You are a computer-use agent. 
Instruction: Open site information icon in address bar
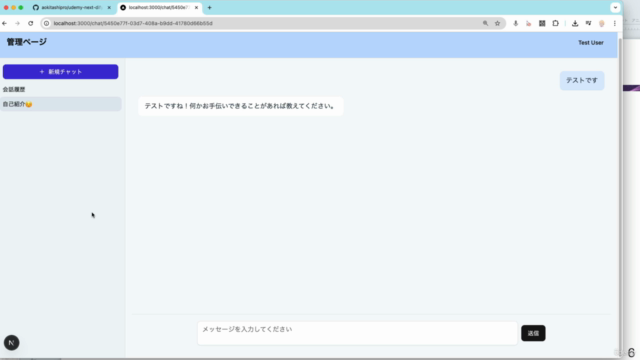(47, 23)
